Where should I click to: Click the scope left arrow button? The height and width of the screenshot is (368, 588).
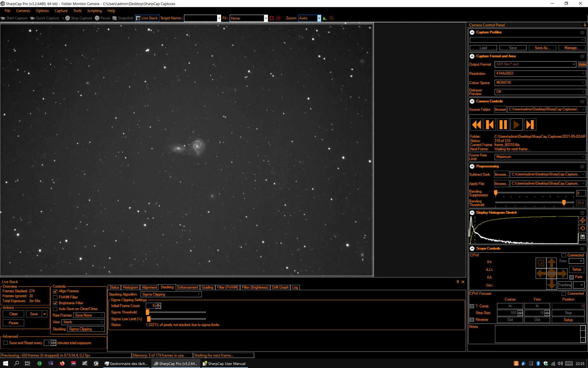(x=541, y=273)
